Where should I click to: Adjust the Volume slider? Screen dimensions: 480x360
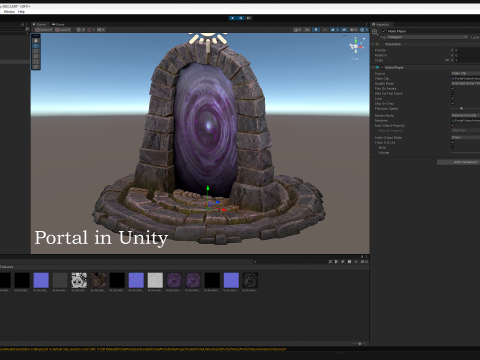tap(465, 152)
